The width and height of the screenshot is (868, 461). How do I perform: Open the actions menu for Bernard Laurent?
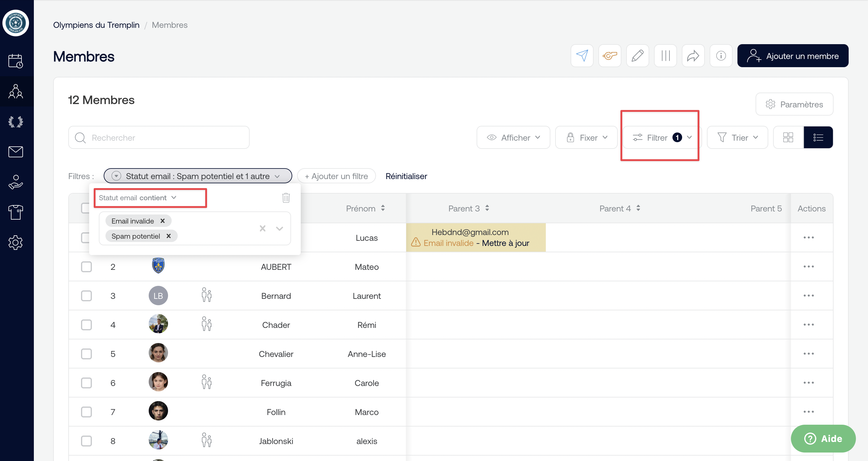[x=808, y=296]
